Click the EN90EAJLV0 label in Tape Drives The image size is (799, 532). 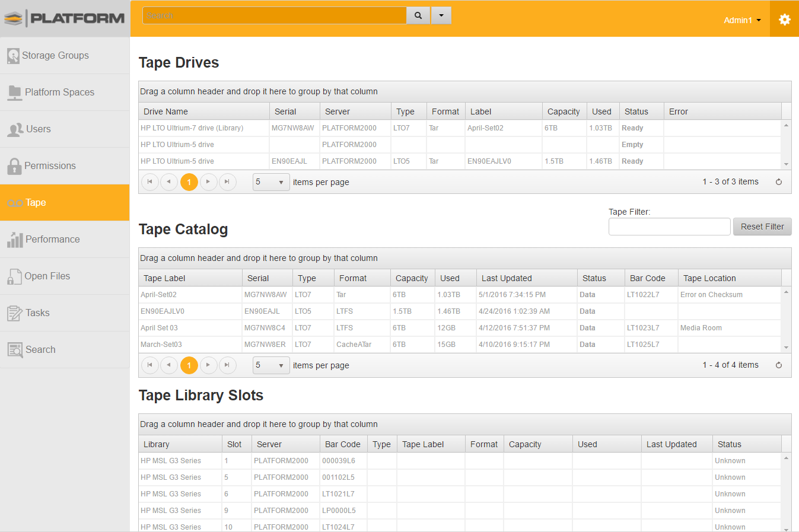pos(489,161)
